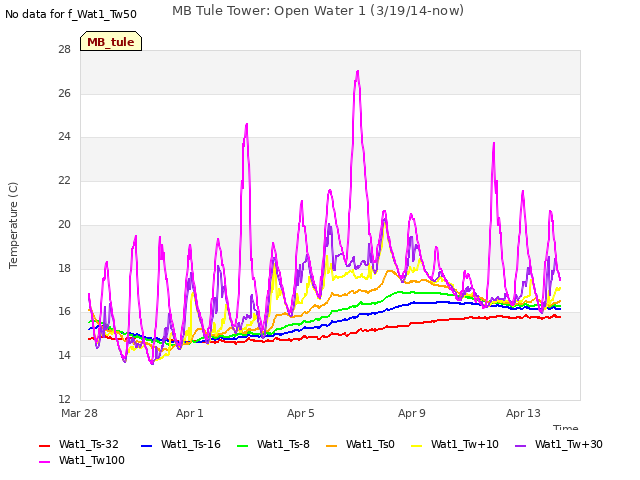
Task: Click the 26 y-axis tick label
Action: point(64,93)
